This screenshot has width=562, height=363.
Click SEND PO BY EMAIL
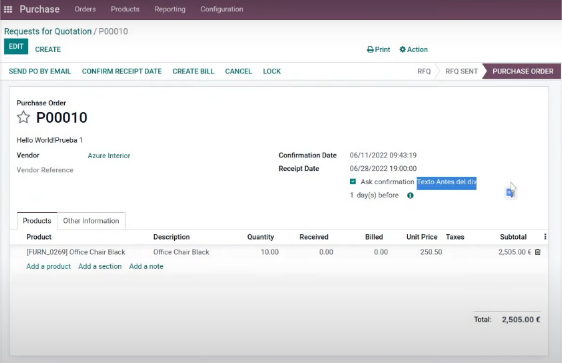click(x=40, y=71)
